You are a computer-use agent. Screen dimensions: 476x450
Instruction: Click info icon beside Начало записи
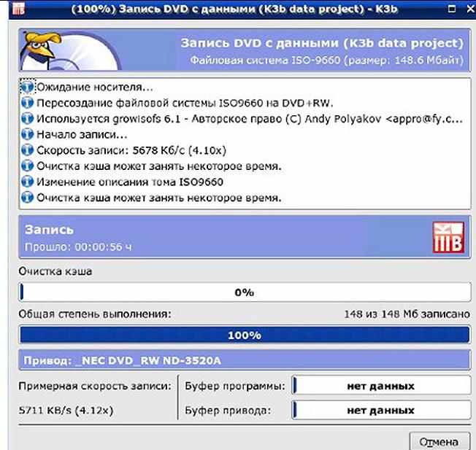click(x=27, y=134)
